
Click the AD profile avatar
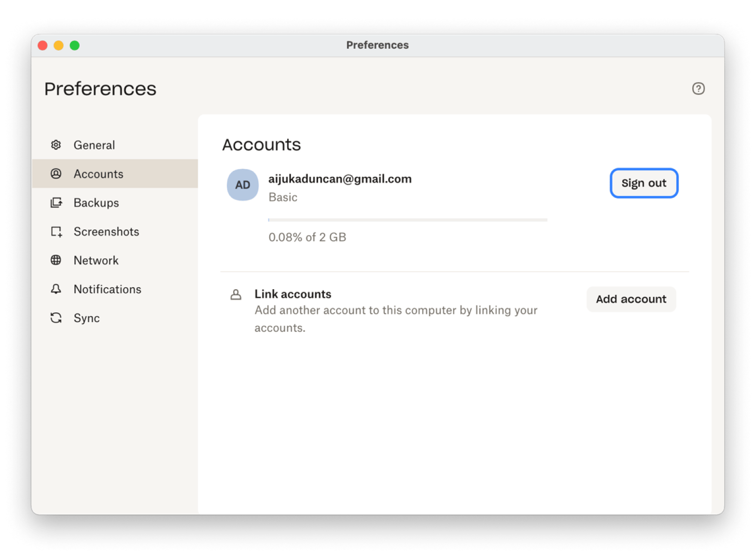pos(242,185)
